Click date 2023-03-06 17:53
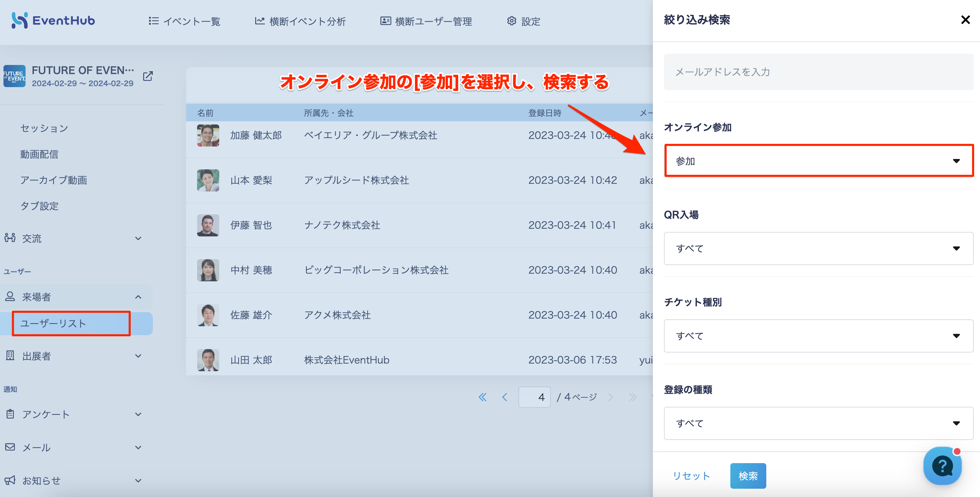Viewport: 980px width, 497px height. point(573,360)
